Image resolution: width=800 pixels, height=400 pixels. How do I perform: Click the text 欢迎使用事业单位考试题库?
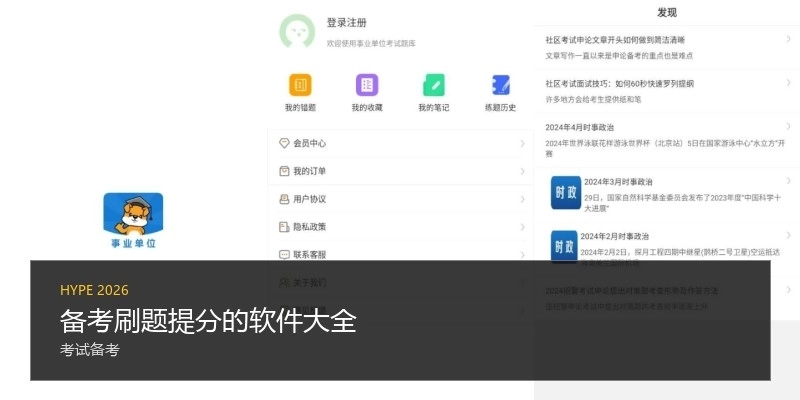click(371, 44)
